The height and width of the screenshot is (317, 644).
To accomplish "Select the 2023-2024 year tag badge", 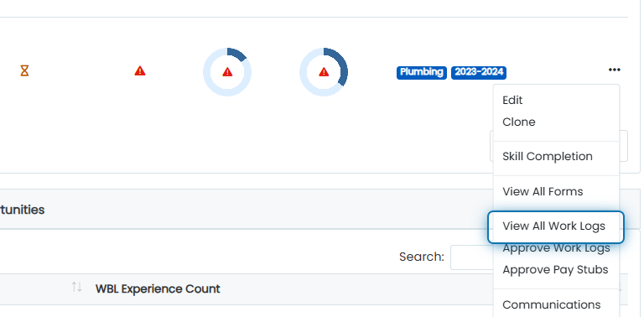I will pyautogui.click(x=479, y=72).
